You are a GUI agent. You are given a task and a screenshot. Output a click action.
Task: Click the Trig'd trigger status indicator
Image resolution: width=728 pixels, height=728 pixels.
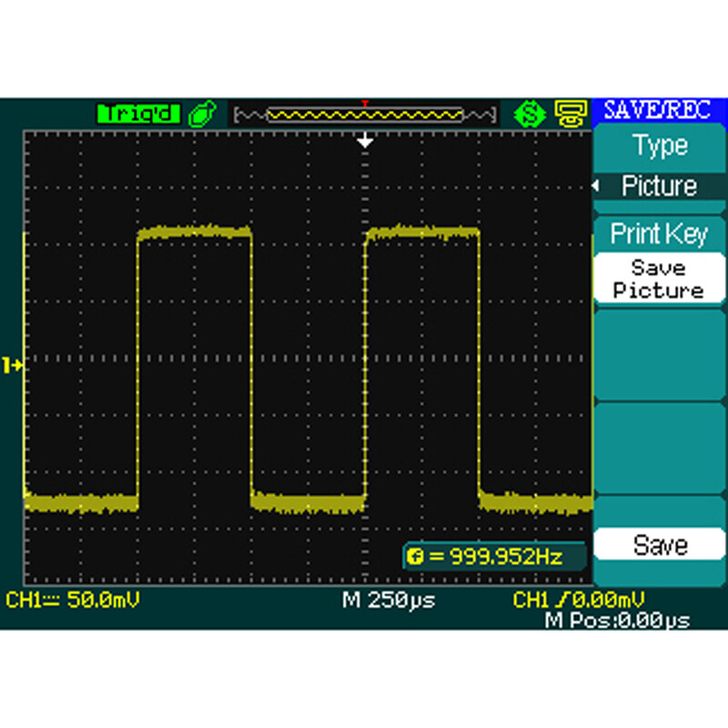point(139,113)
